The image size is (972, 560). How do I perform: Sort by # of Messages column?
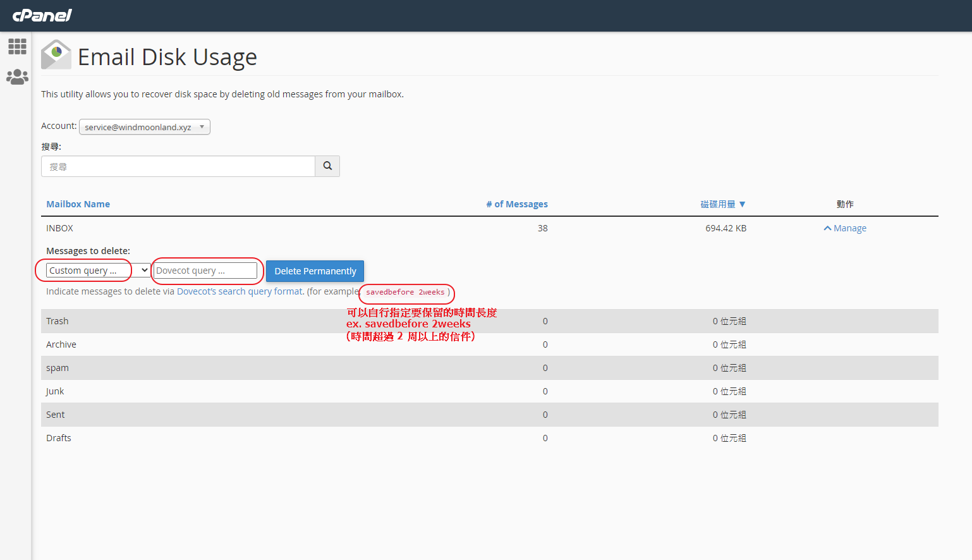pyautogui.click(x=516, y=204)
